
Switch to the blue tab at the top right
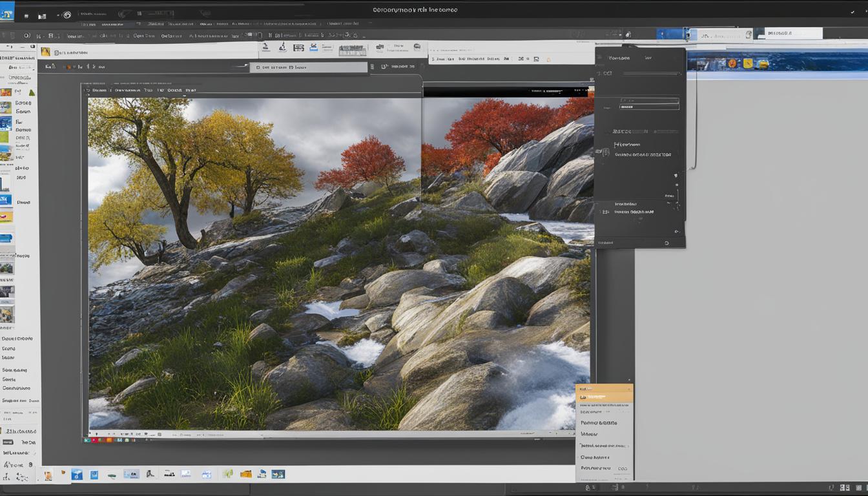(x=670, y=34)
